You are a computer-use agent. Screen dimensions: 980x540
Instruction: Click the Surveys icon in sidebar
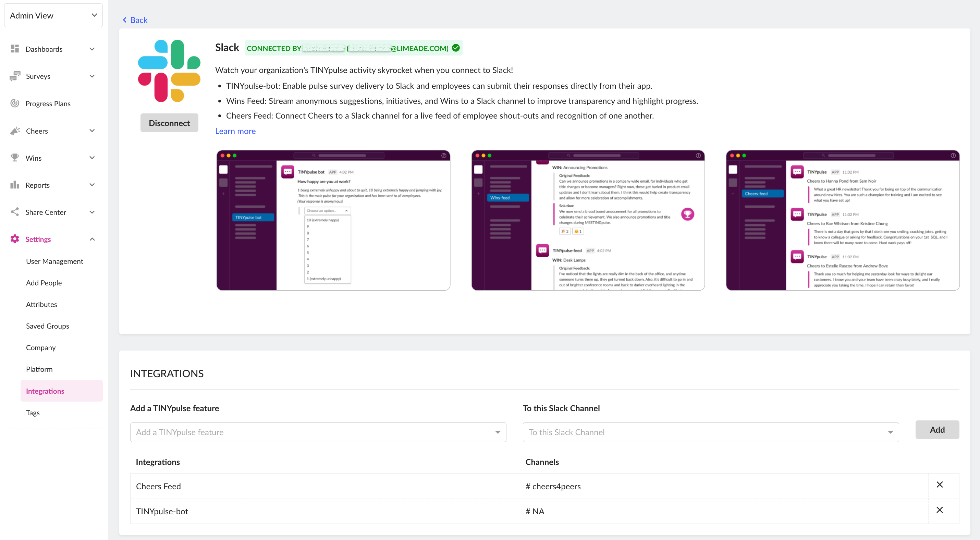[x=14, y=76]
